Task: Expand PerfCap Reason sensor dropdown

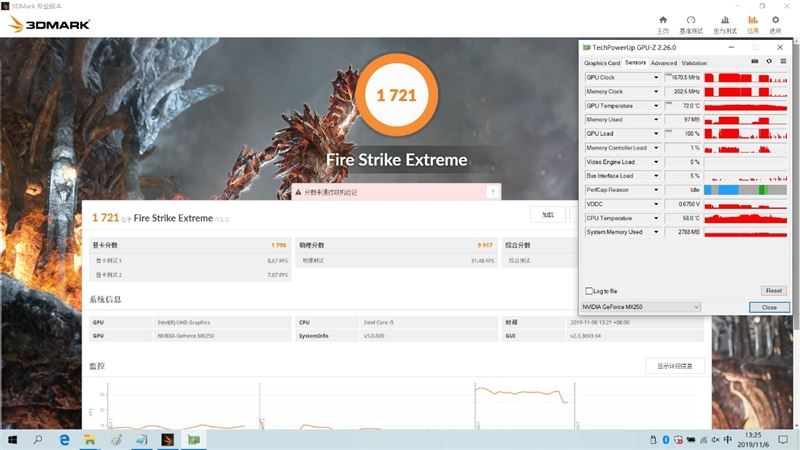Action: coord(656,190)
